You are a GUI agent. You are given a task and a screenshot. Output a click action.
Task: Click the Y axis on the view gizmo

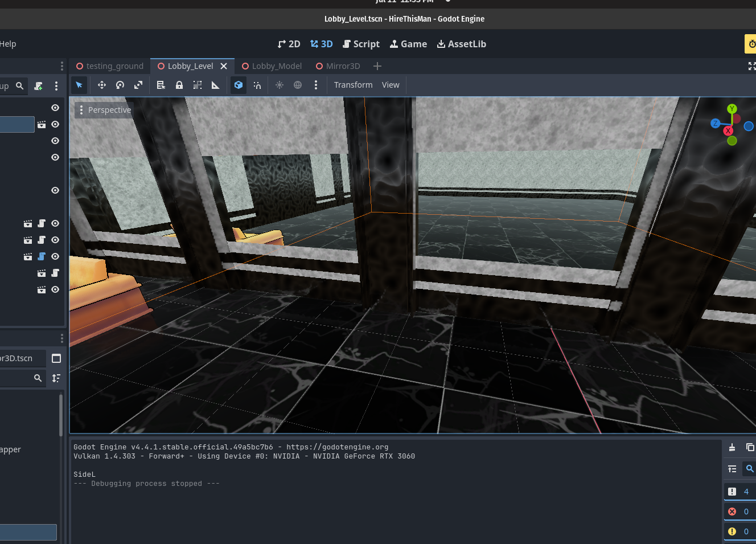tap(732, 109)
